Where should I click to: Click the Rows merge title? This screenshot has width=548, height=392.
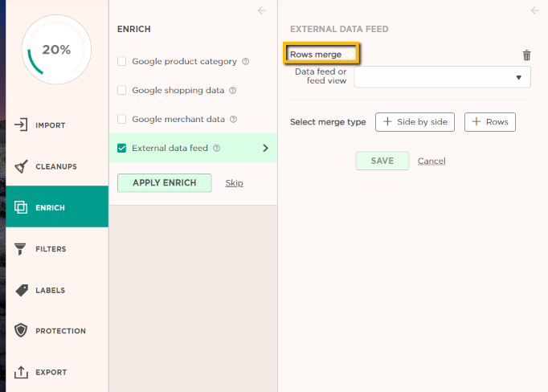[x=316, y=55]
